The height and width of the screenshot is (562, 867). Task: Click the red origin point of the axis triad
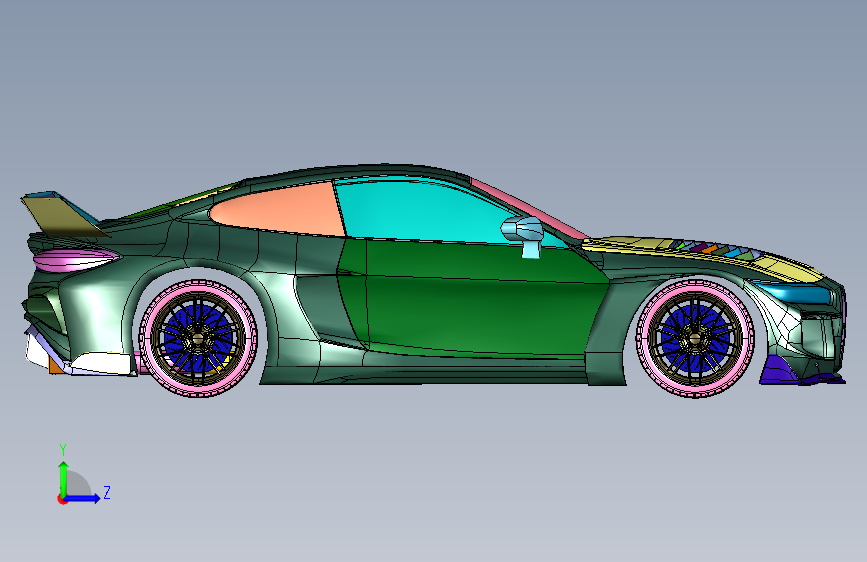click(62, 499)
